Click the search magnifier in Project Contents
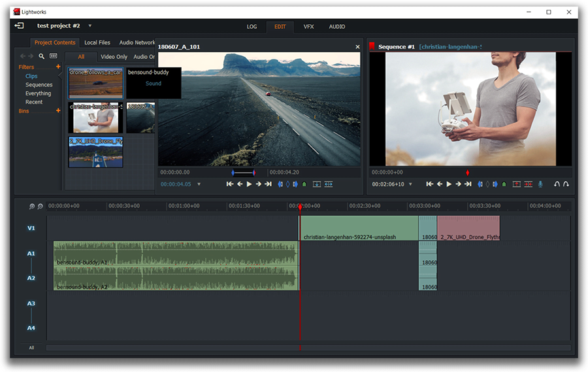The image size is (588, 372). click(42, 56)
